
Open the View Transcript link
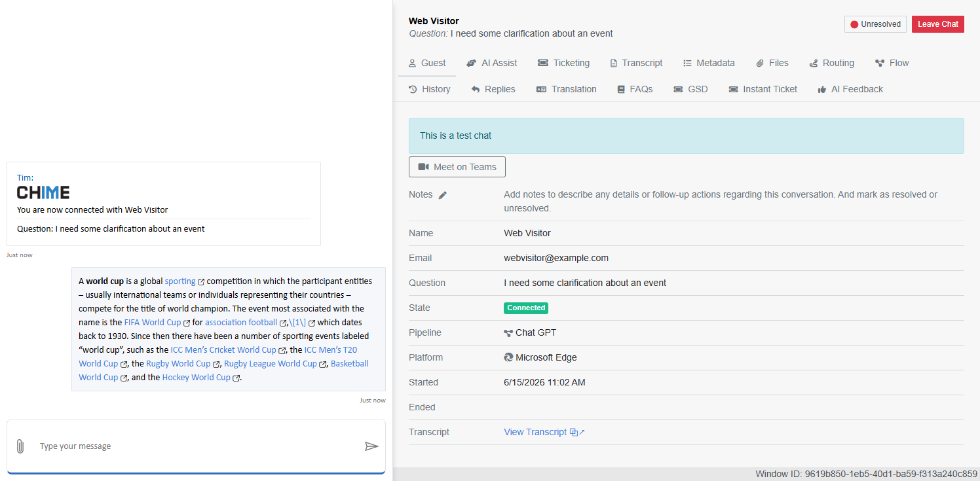pyautogui.click(x=544, y=432)
